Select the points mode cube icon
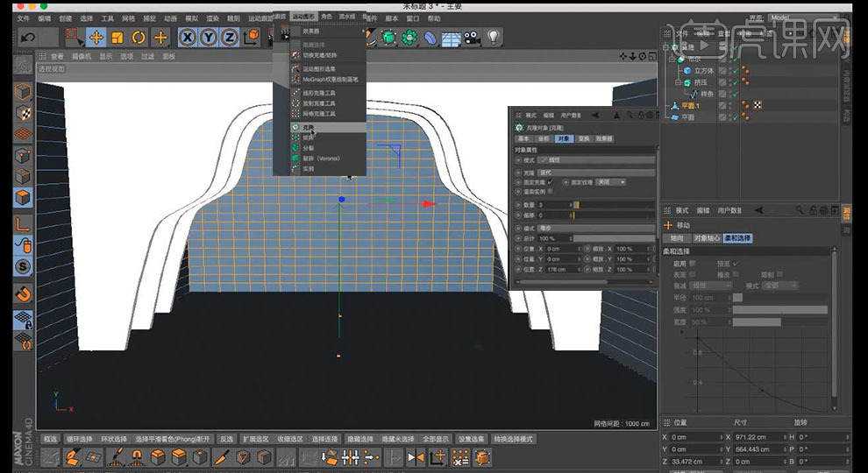 (23, 155)
